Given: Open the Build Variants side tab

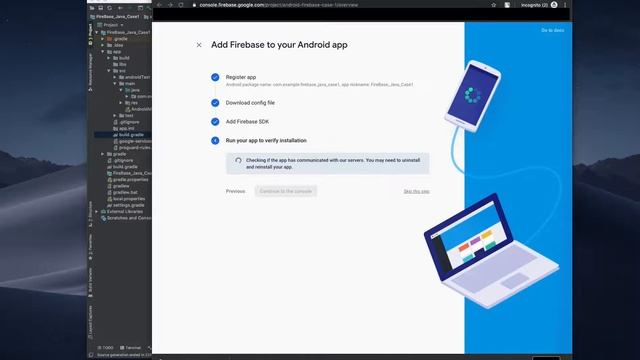Looking at the screenshot, I should 91,282.
